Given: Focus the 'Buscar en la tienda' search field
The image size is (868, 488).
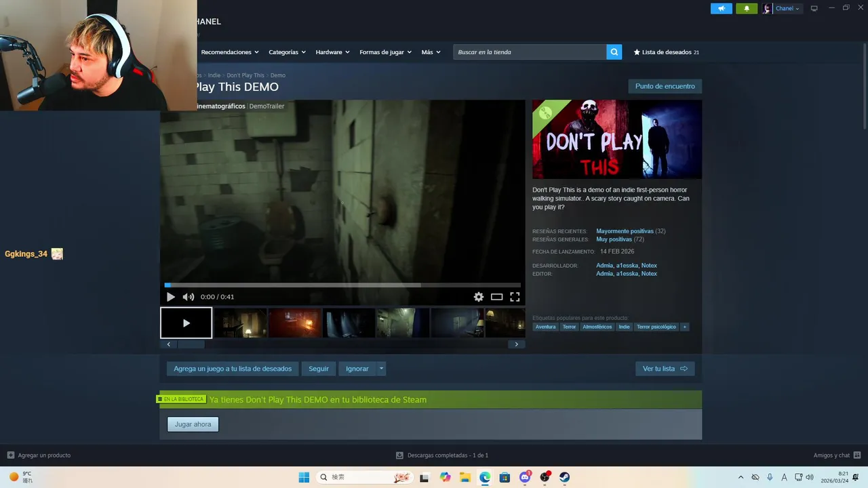Looking at the screenshot, I should click(530, 52).
